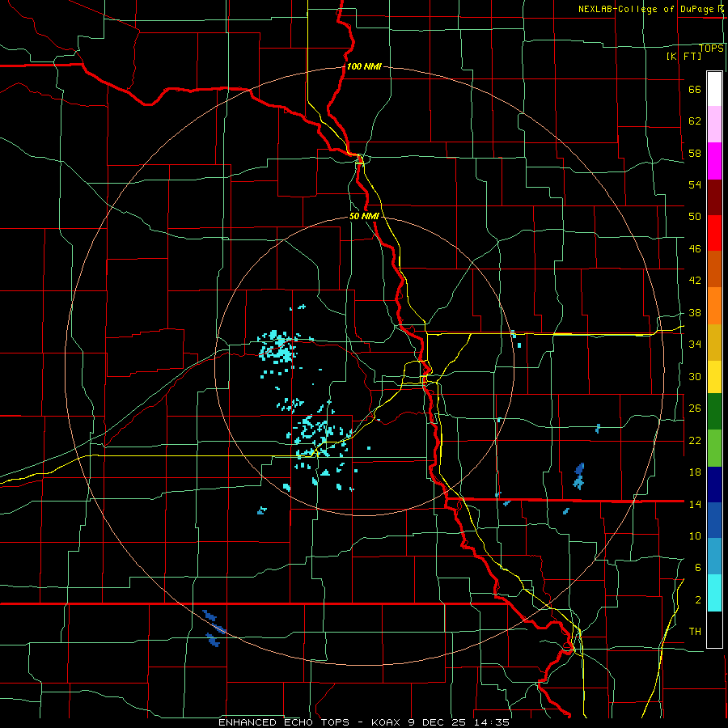The image size is (728, 728).
Task: Click the 34 legend value
Action: click(x=695, y=344)
